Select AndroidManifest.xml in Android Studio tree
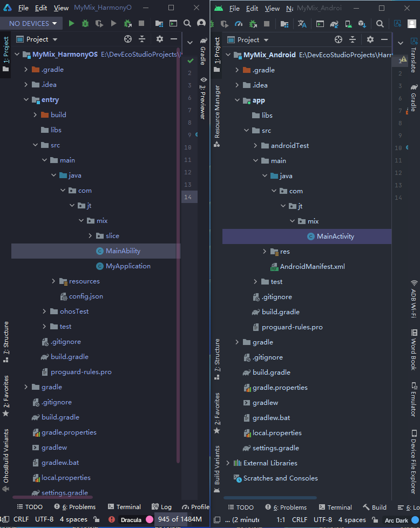The width and height of the screenshot is (420, 528). [x=307, y=266]
